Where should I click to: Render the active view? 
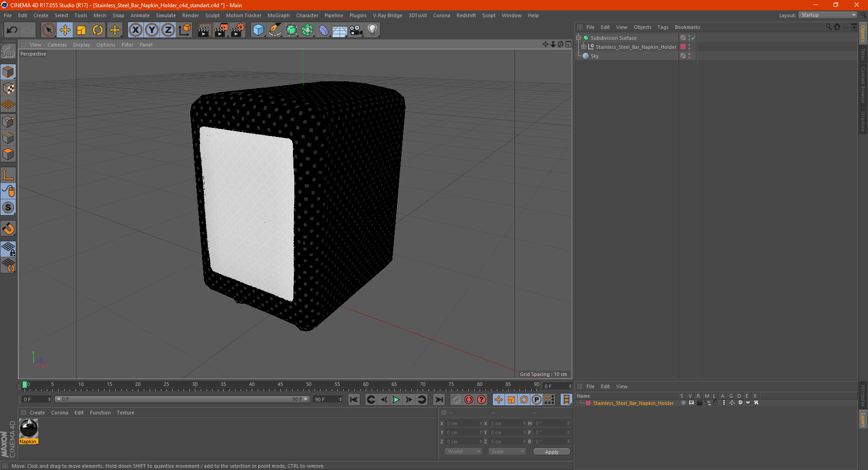pyautogui.click(x=204, y=30)
